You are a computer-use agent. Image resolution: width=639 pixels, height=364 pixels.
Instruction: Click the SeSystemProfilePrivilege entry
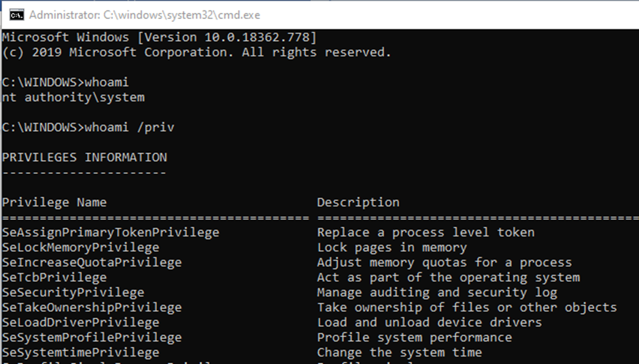pyautogui.click(x=92, y=337)
